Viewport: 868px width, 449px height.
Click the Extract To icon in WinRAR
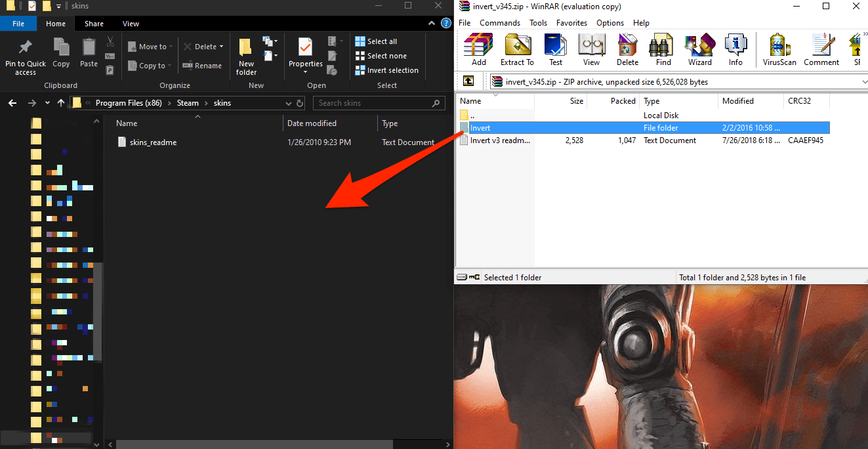pyautogui.click(x=517, y=50)
